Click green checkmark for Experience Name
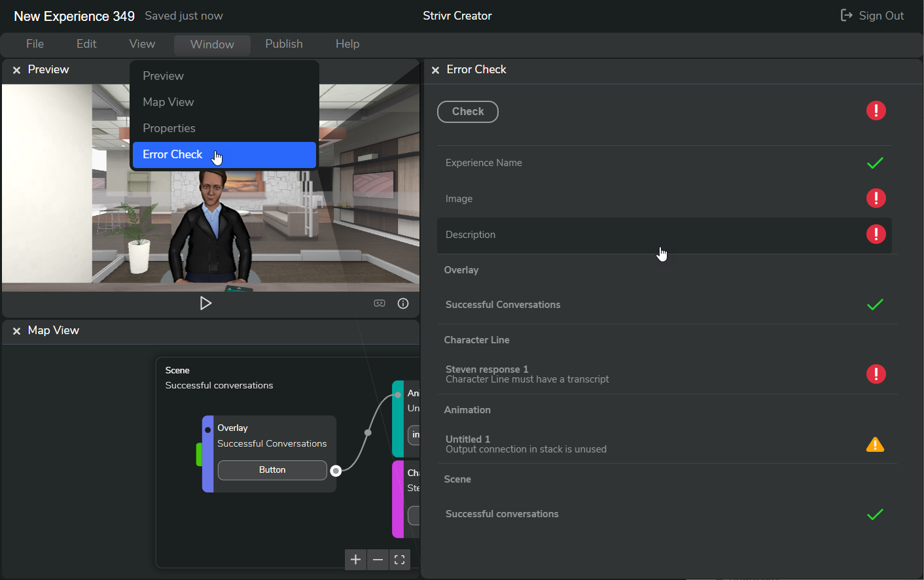The image size is (924, 580). pos(875,163)
